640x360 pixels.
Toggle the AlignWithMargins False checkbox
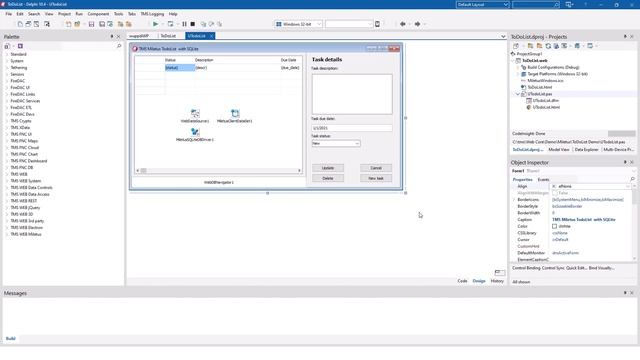[x=554, y=193]
